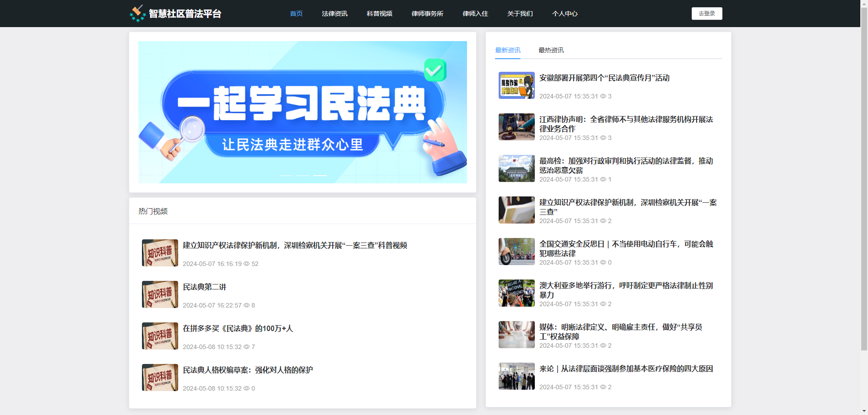
Task: Open the 知识科普 thumbnail of 民法典第二讲 video
Action: 160,294
